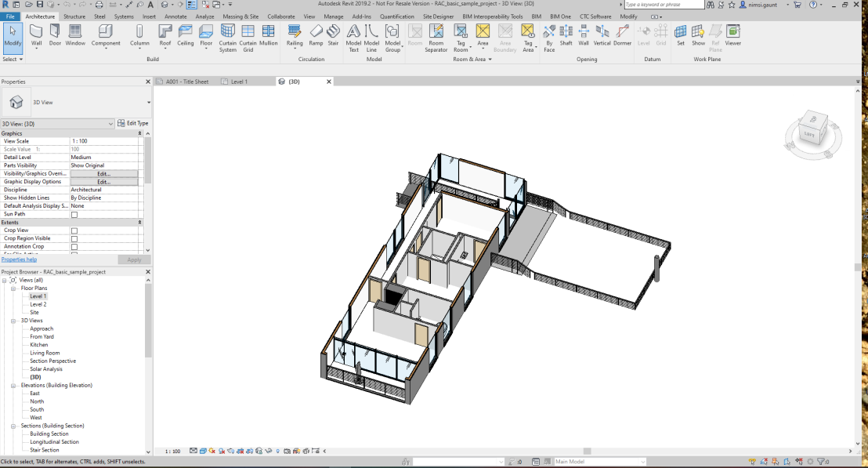The width and height of the screenshot is (868, 468).
Task: Select the Stair tool
Action: click(333, 34)
